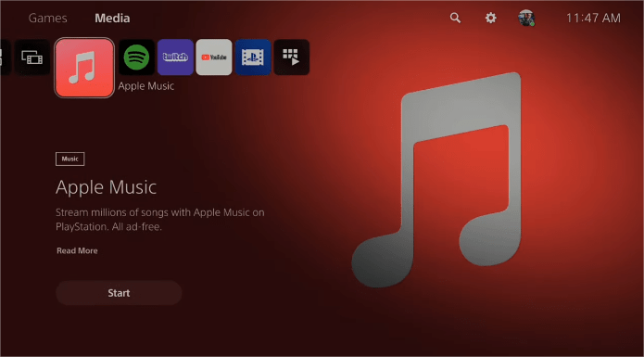Click the 'Stream millions of songs' description

tap(159, 220)
